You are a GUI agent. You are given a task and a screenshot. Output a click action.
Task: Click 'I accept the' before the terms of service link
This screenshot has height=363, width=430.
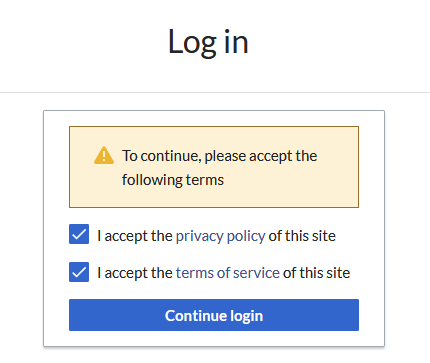(135, 273)
